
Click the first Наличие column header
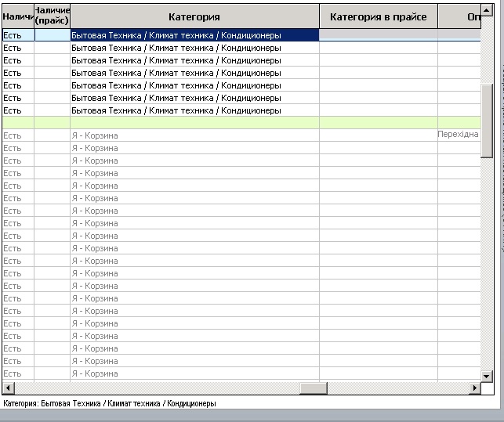coord(18,16)
